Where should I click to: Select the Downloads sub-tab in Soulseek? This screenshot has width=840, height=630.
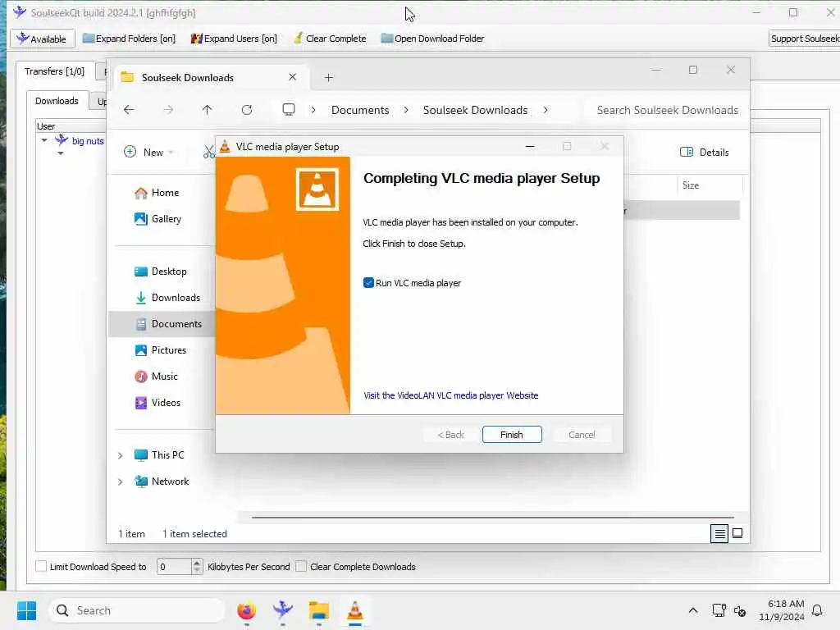[x=57, y=101]
